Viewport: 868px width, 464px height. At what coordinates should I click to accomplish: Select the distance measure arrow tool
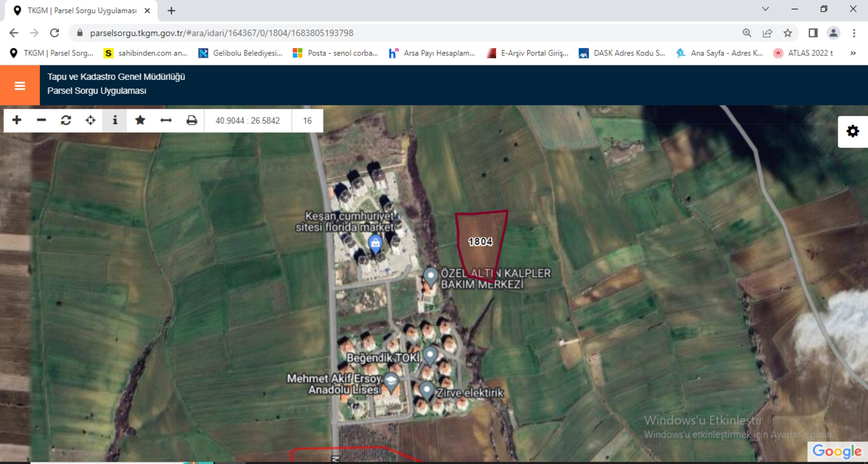click(x=166, y=120)
